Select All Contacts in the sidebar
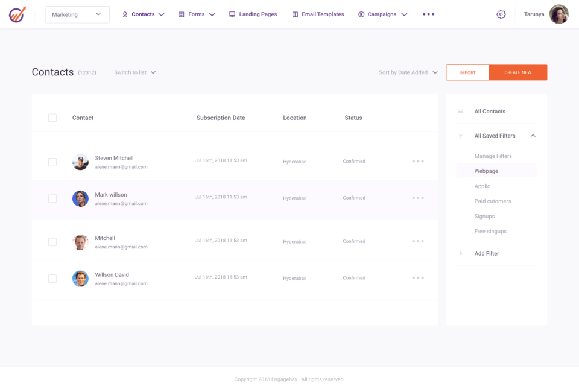579x392 pixels. pos(490,111)
